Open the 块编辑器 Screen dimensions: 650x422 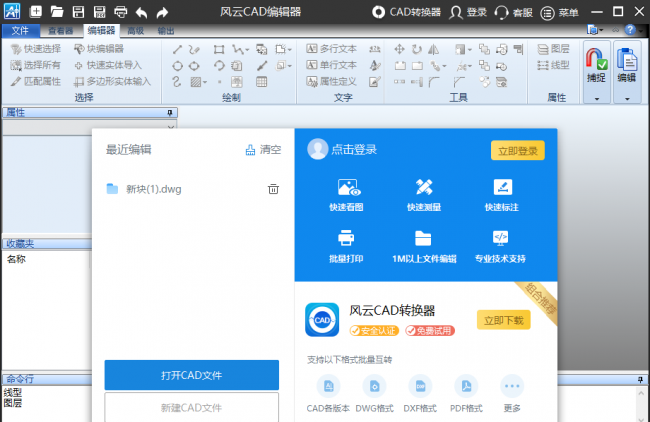click(99, 49)
